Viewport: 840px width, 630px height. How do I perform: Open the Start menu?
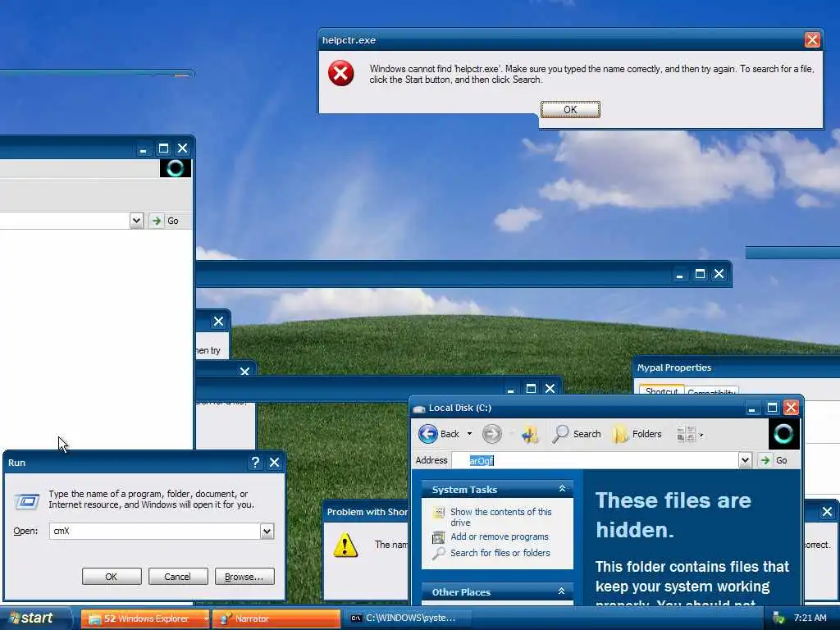(x=33, y=619)
